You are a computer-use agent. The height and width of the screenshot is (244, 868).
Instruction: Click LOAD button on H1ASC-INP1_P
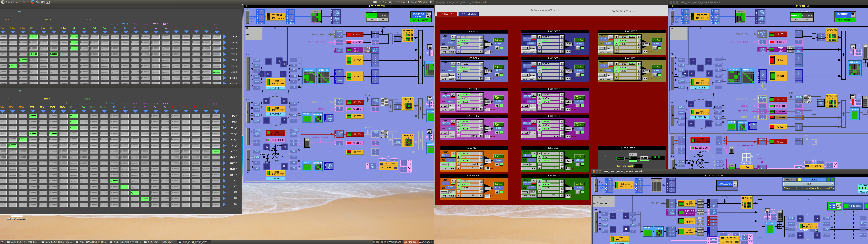coord(444,52)
